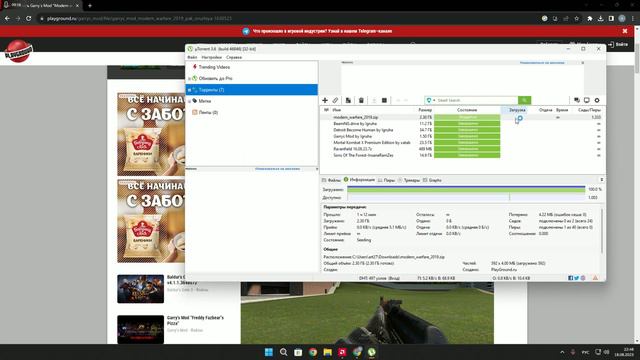Click the green Загружено progress bar

466,189
